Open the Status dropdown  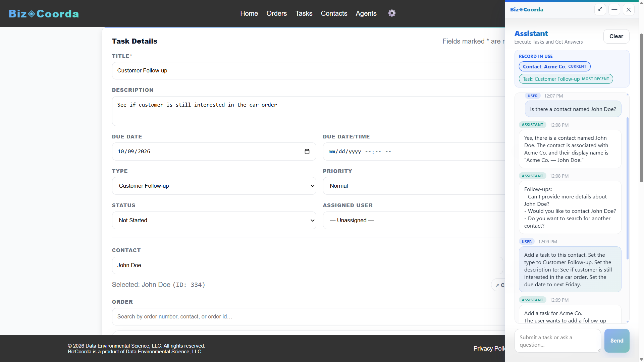(x=214, y=220)
